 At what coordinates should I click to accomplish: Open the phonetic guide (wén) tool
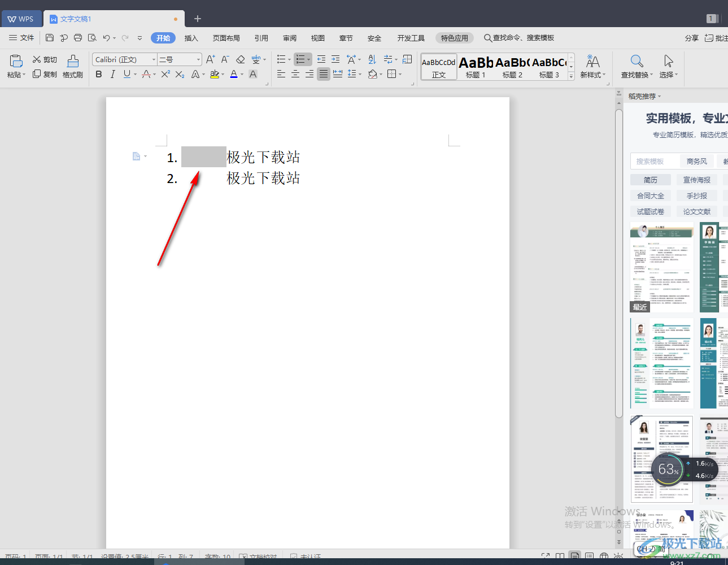256,59
